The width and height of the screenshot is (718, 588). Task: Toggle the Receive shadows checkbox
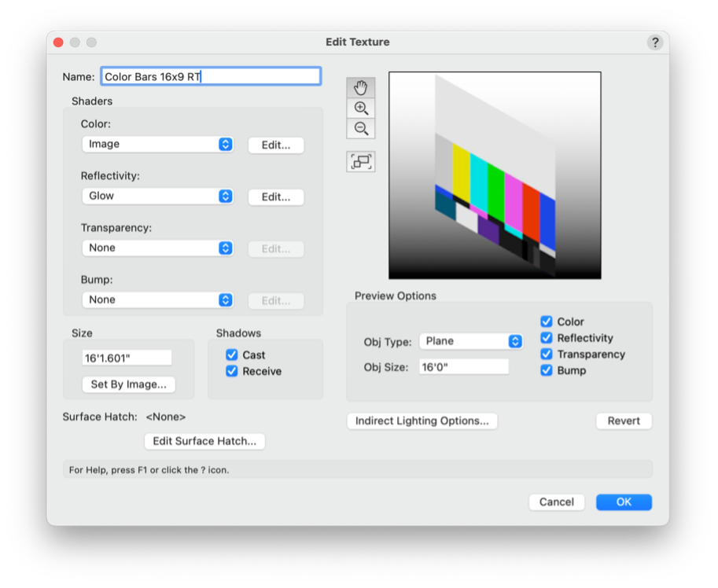point(232,371)
